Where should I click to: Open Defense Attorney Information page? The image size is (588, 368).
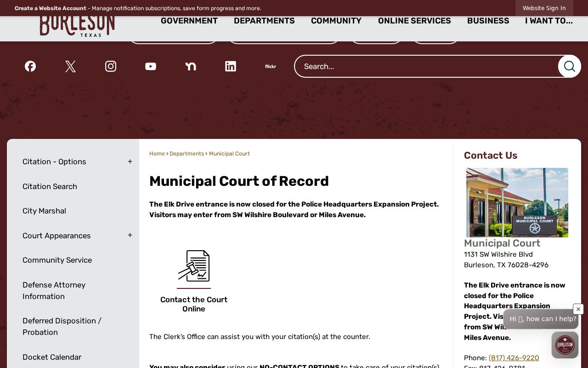coord(54,291)
